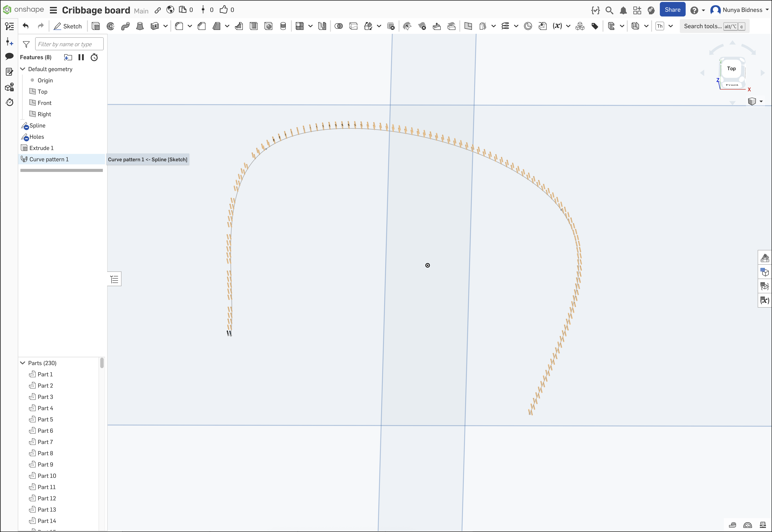
Task: Open Variable (x) tool
Action: point(557,26)
